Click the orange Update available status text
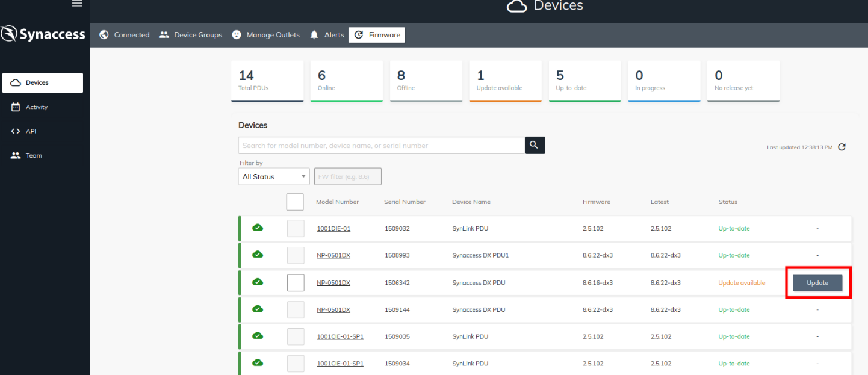 tap(742, 283)
